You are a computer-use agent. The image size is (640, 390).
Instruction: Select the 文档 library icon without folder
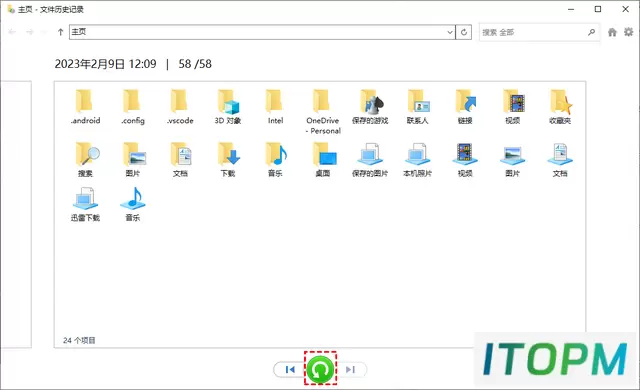tap(560, 160)
